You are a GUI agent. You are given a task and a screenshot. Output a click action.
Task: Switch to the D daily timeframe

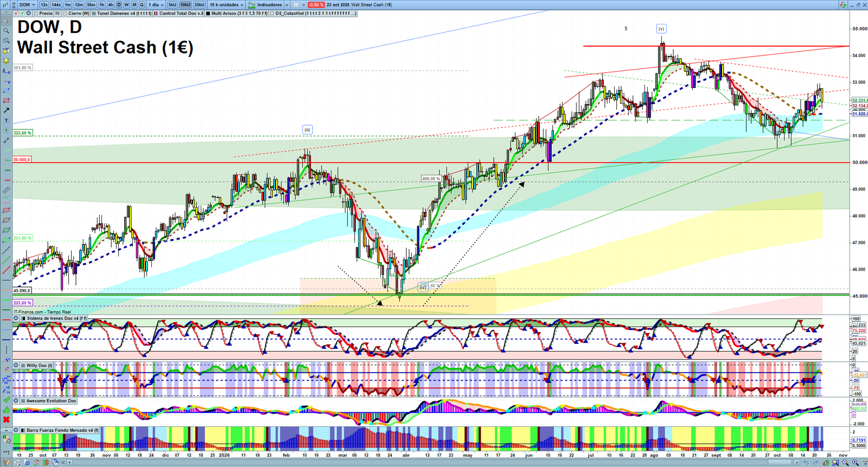(119, 5)
